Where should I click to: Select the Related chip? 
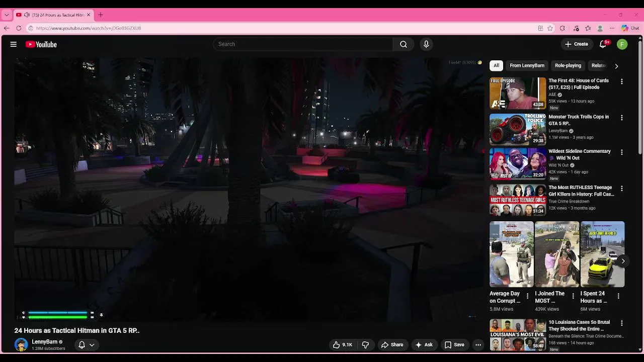tap(599, 65)
